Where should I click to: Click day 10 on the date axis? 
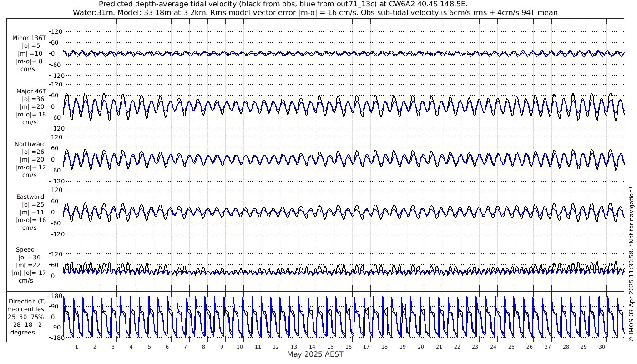point(240,347)
